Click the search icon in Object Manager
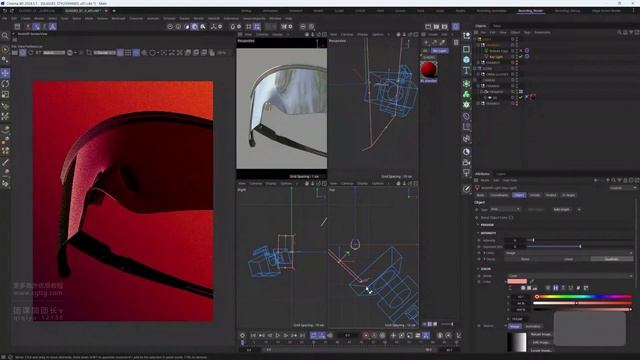640x360 pixels. pos(619,32)
